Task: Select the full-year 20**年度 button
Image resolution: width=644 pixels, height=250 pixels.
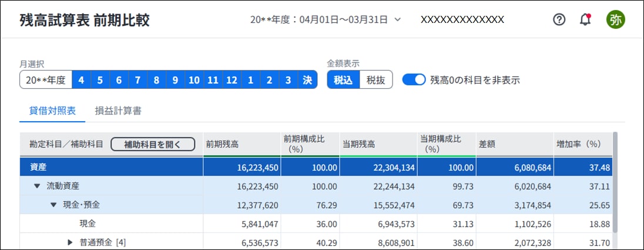Action: point(46,80)
